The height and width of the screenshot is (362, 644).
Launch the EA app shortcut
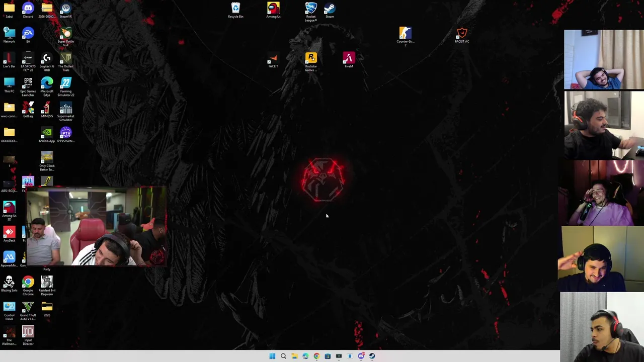click(28, 35)
